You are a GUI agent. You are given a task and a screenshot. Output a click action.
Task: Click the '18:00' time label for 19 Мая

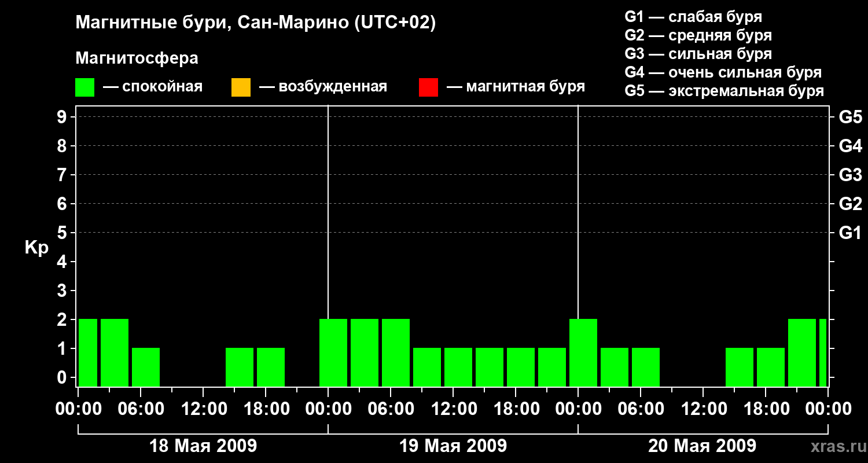point(516,409)
